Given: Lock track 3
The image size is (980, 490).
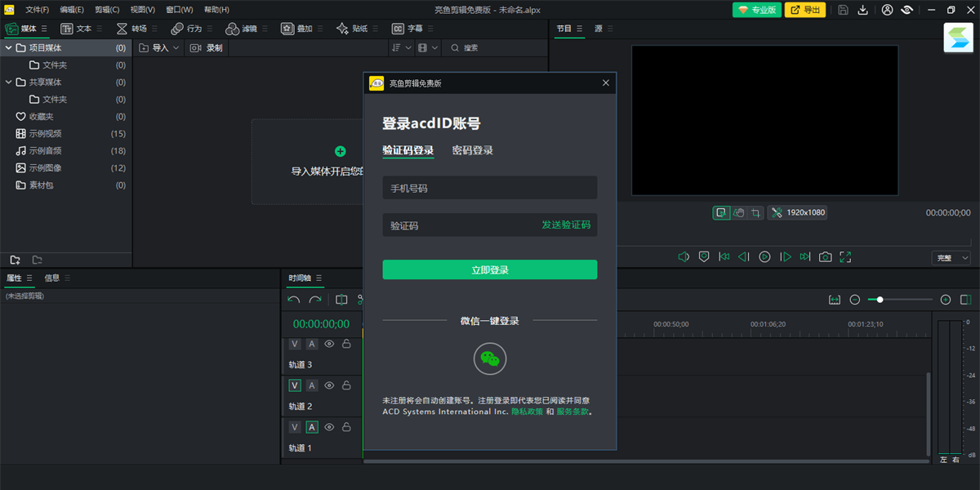Looking at the screenshot, I should (x=346, y=344).
